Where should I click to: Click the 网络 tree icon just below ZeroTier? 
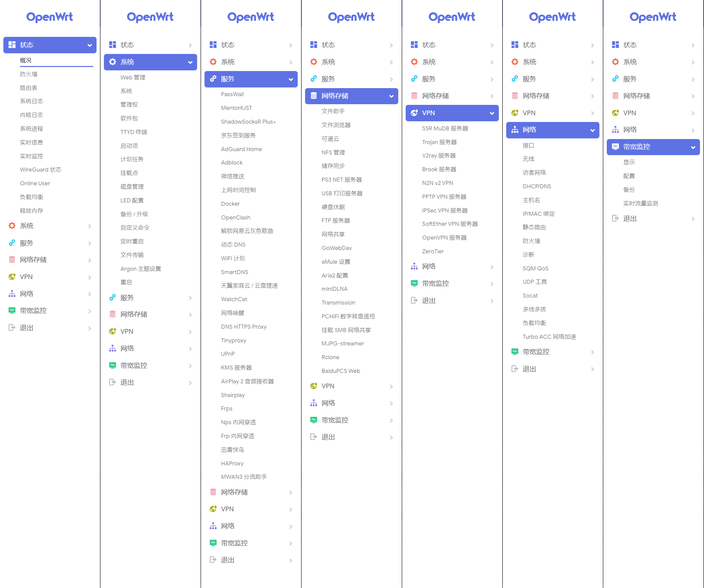(414, 266)
